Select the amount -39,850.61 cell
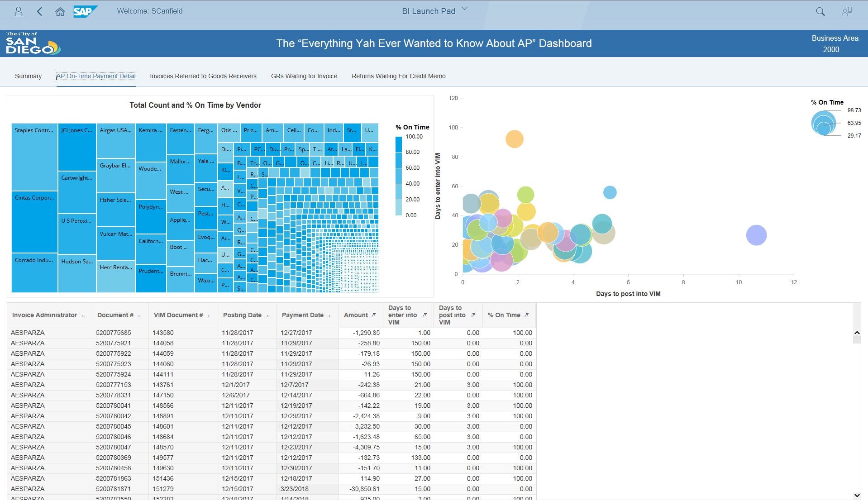Image resolution: width=868 pixels, height=501 pixels. coord(360,489)
